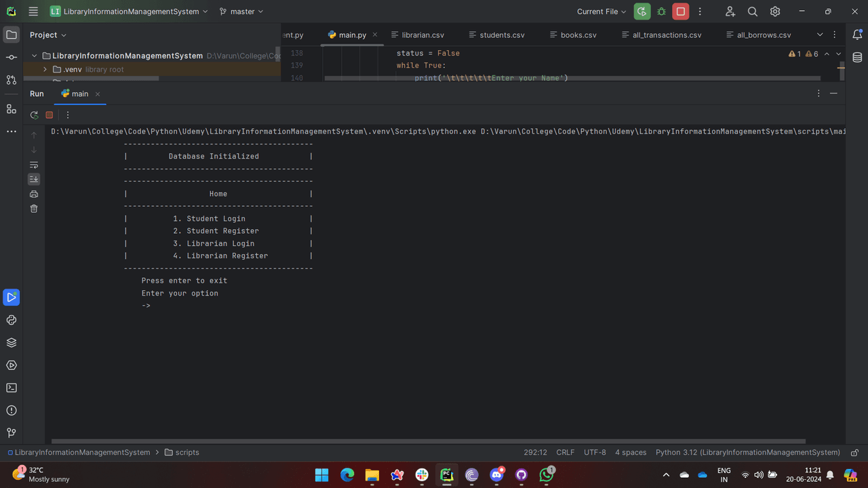Rerun the main script in Run panel

34,115
